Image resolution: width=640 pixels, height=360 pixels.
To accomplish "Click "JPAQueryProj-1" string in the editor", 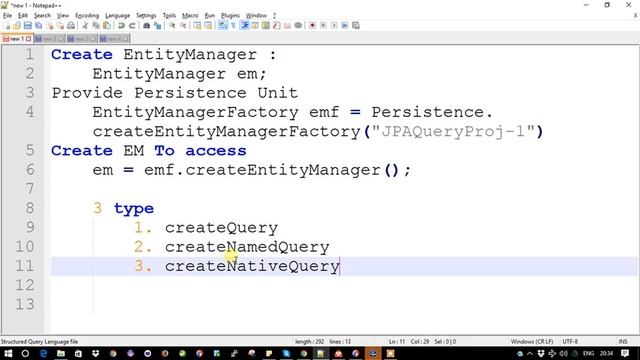I will 453,131.
